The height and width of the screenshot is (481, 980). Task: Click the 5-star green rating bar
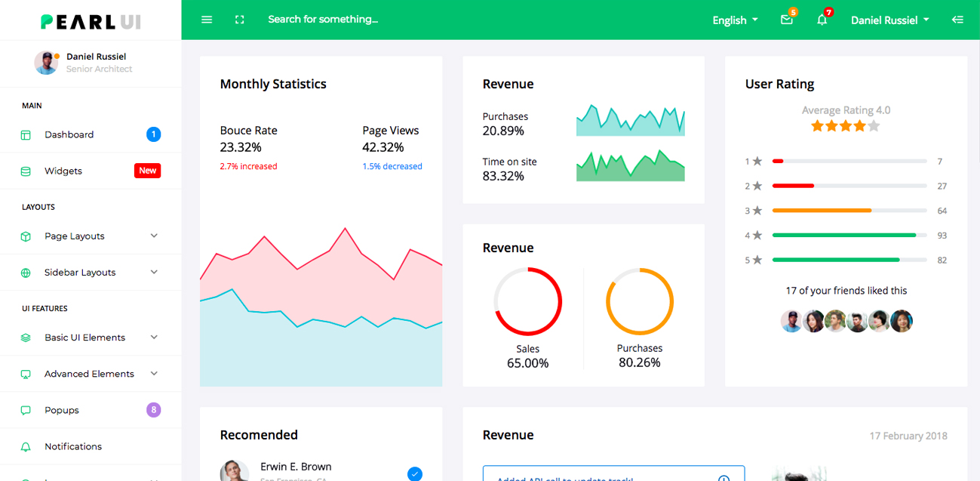(849, 260)
